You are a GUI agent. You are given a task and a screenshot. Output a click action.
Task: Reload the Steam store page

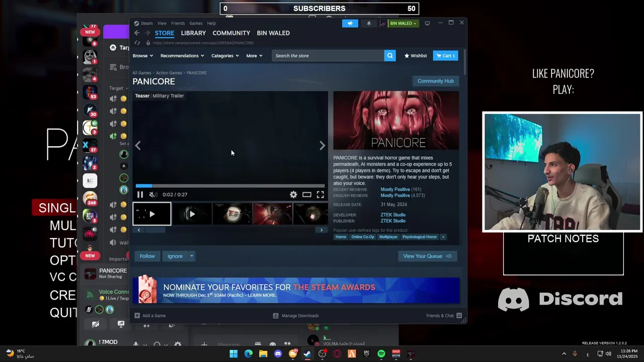137,43
